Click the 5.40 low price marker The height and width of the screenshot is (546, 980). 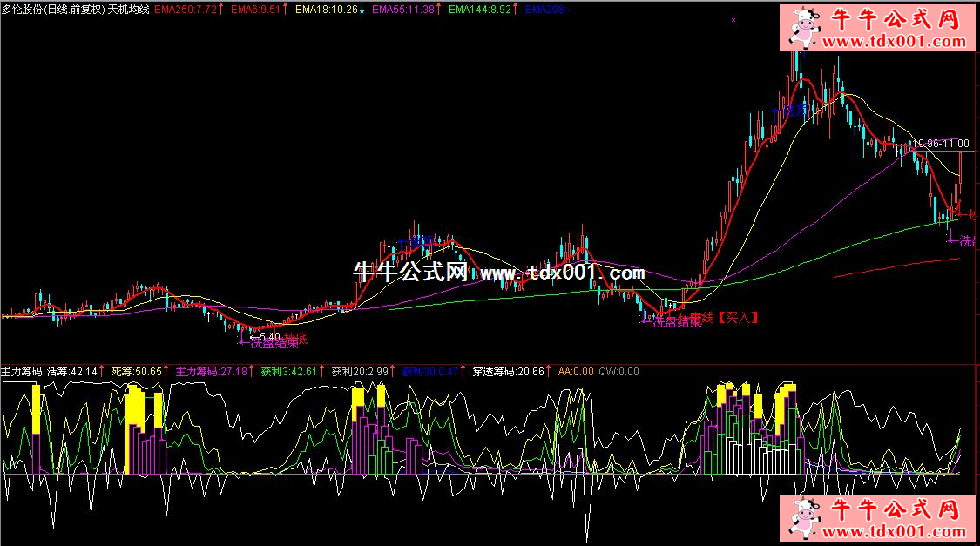point(267,336)
